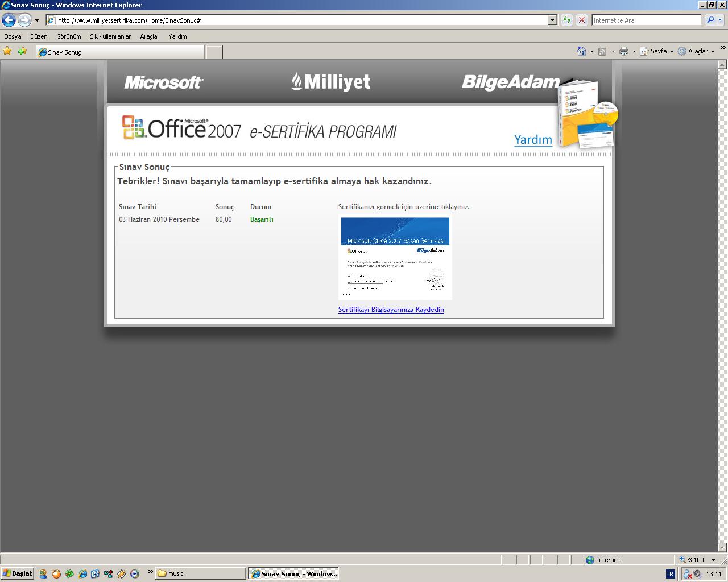The width and height of the screenshot is (728, 582).
Task: Open the Düzen menu
Action: 39,36
